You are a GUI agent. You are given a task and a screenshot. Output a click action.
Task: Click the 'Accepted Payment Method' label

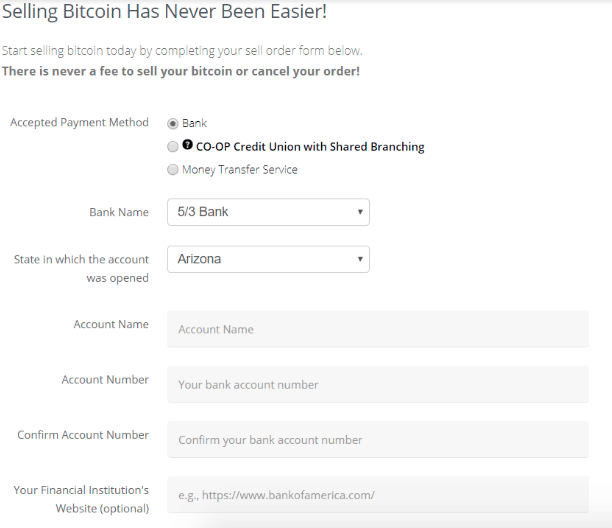click(x=79, y=123)
